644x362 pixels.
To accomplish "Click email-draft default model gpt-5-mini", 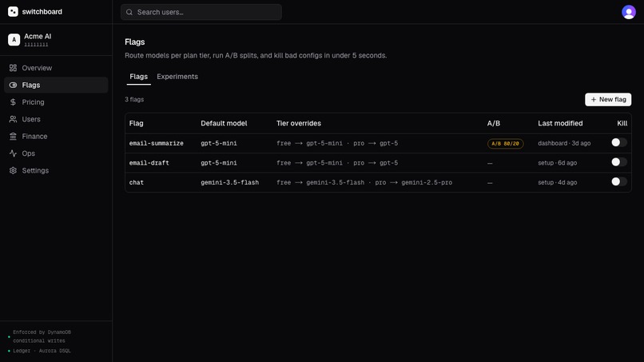I will 219,163.
